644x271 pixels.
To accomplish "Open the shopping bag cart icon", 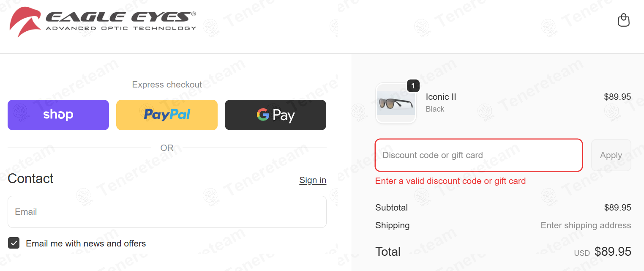I will pos(623,20).
